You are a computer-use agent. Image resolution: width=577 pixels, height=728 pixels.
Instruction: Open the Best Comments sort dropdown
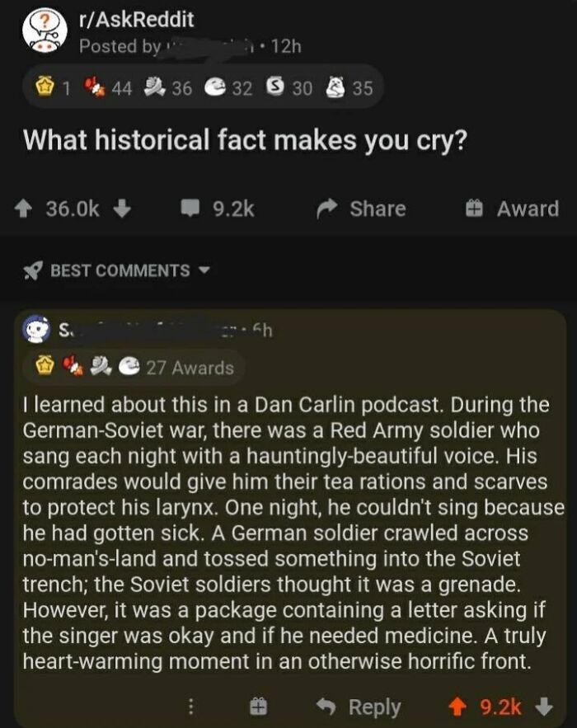click(114, 270)
